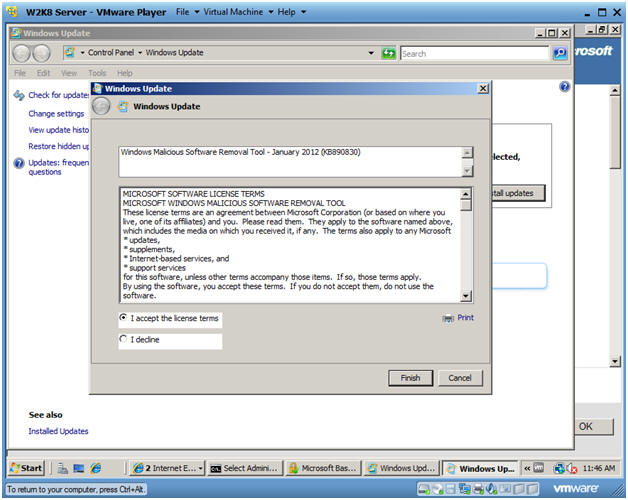Switch to the Select Admini... taskbar window

tap(245, 468)
